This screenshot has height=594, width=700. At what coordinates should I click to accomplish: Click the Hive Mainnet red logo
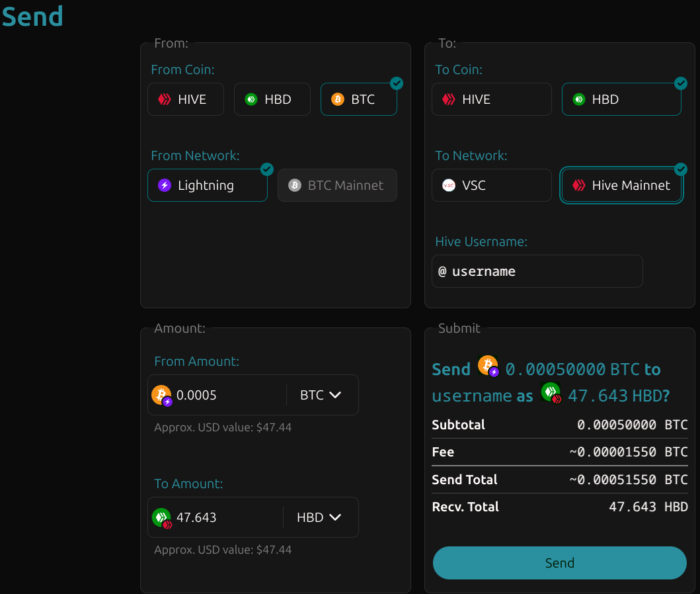point(579,185)
